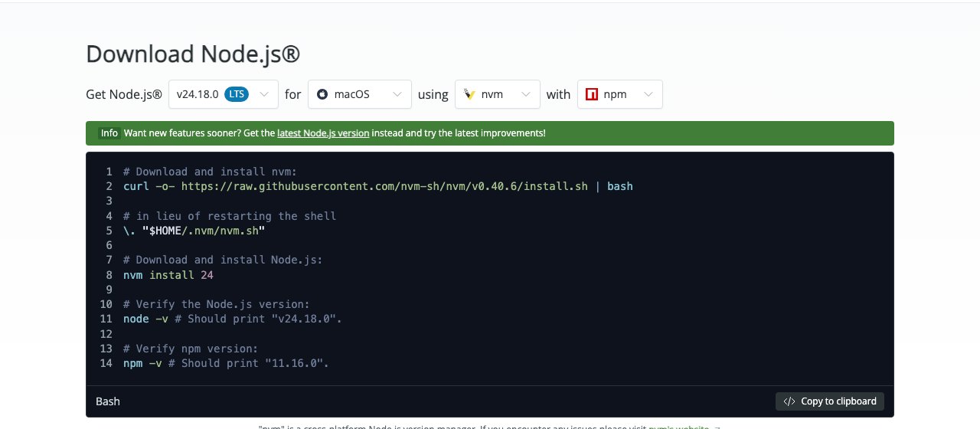Click the '# Download and install nvm:' comment
Viewport: 980px width, 429px height.
(x=210, y=172)
